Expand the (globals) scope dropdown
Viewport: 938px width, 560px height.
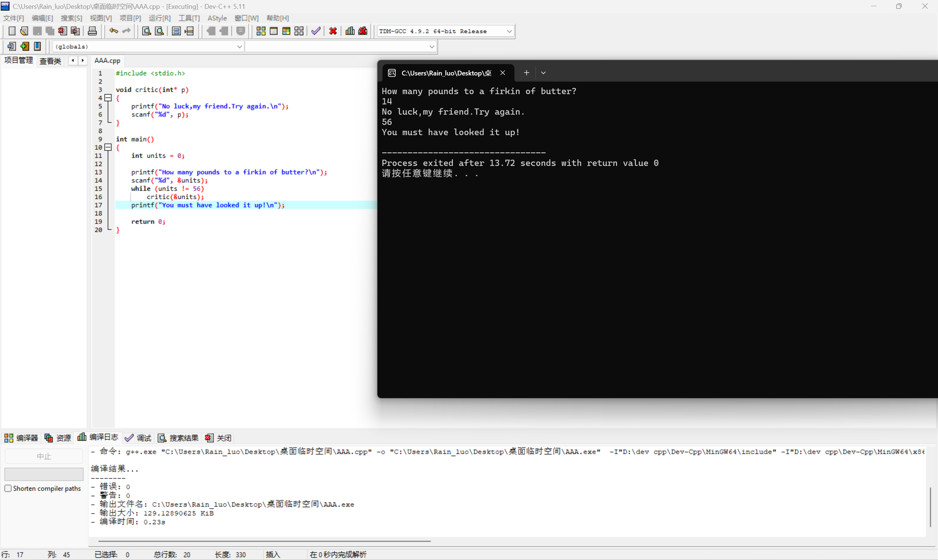pos(239,47)
